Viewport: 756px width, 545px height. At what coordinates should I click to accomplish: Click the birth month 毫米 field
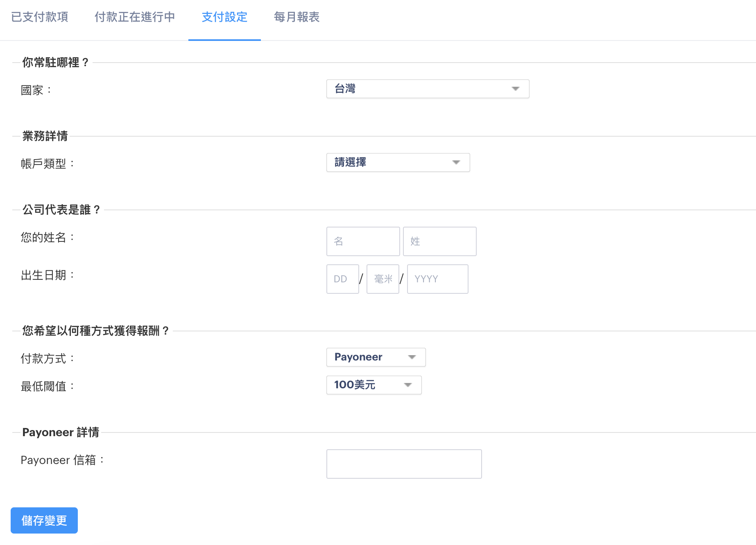point(383,279)
